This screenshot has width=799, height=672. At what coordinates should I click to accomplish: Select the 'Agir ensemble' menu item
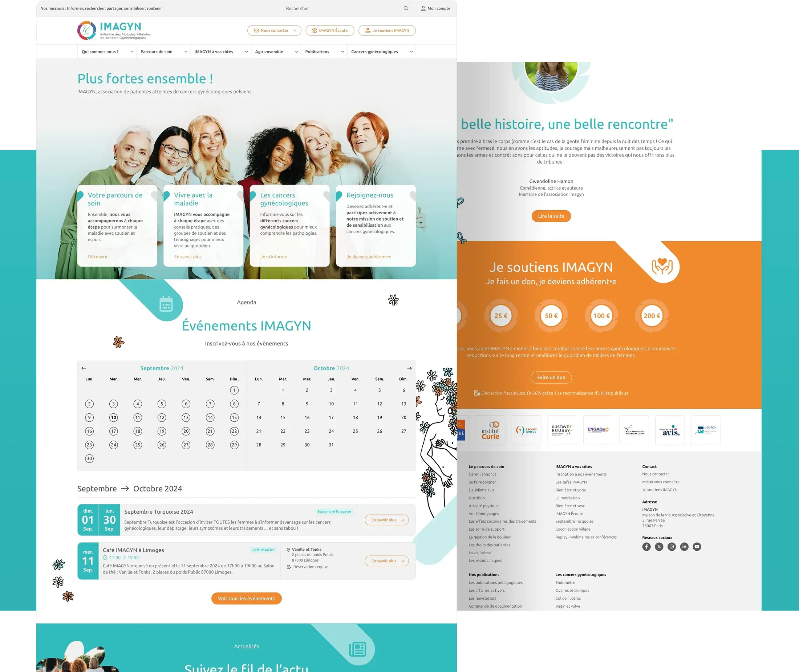[x=270, y=51]
